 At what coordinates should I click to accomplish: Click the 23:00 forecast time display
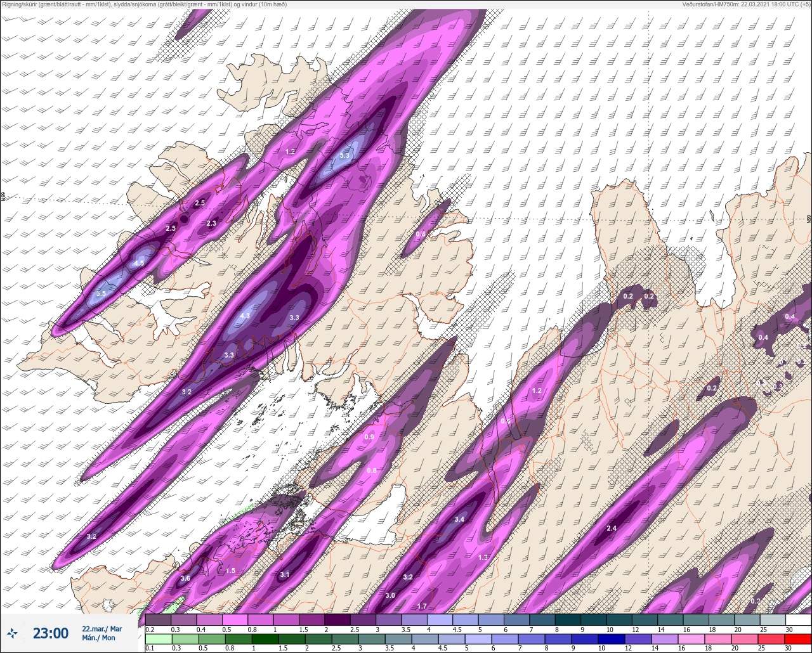tap(51, 633)
